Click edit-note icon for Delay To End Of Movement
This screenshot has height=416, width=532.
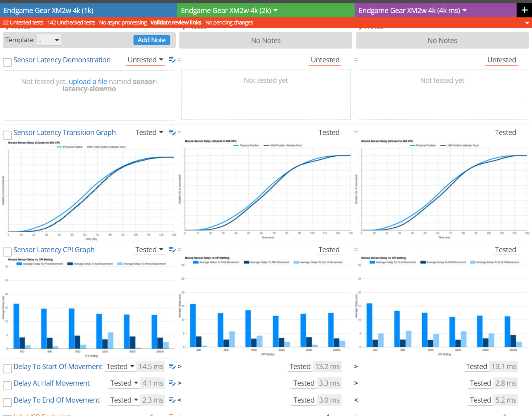point(172,400)
